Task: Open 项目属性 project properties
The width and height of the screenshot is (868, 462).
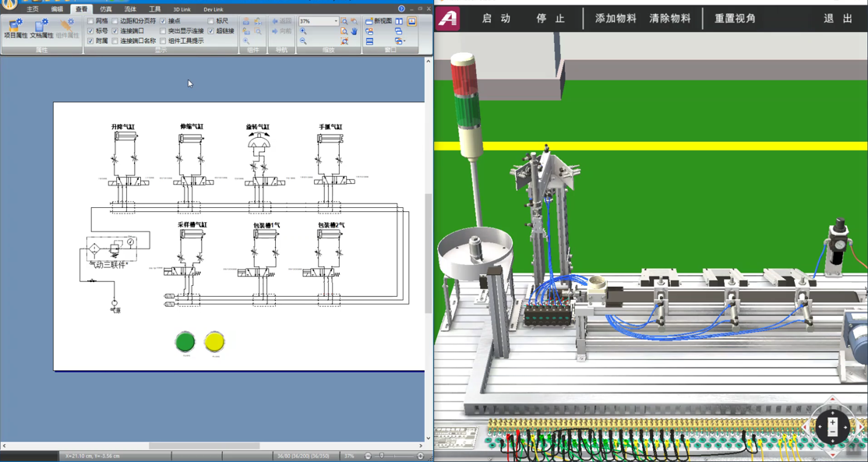Action: tap(15, 29)
